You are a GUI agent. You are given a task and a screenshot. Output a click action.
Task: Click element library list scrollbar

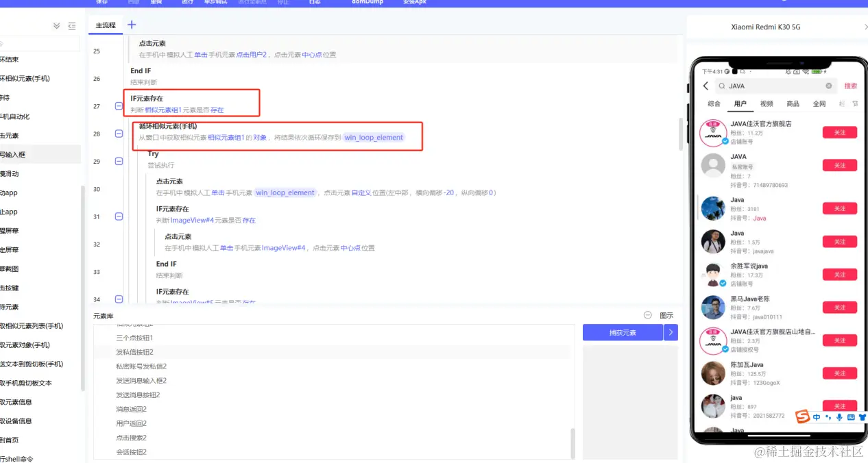[x=573, y=444]
